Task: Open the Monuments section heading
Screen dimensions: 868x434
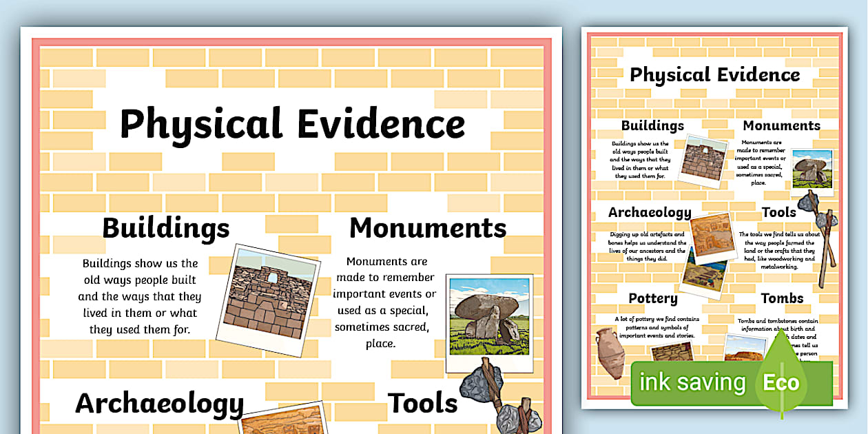Action: coord(426,227)
